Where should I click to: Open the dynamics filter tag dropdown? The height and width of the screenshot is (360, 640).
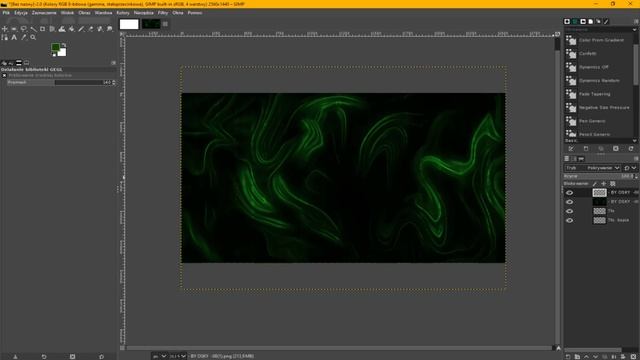pos(634,30)
